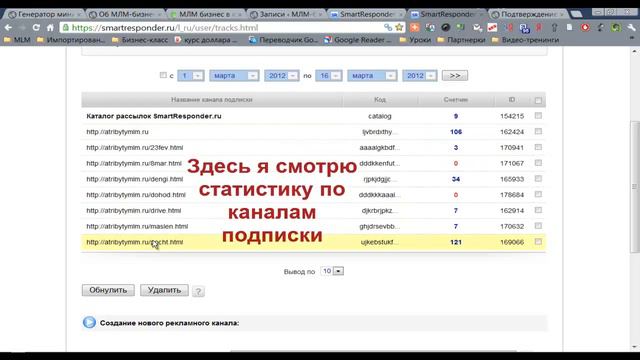Reload the current page
The width and height of the screenshot is (640, 360).
36,27
